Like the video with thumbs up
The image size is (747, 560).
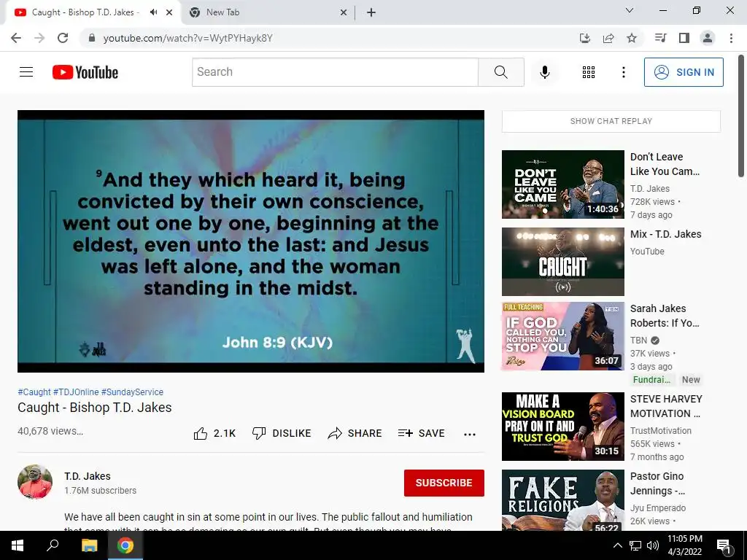(214, 433)
